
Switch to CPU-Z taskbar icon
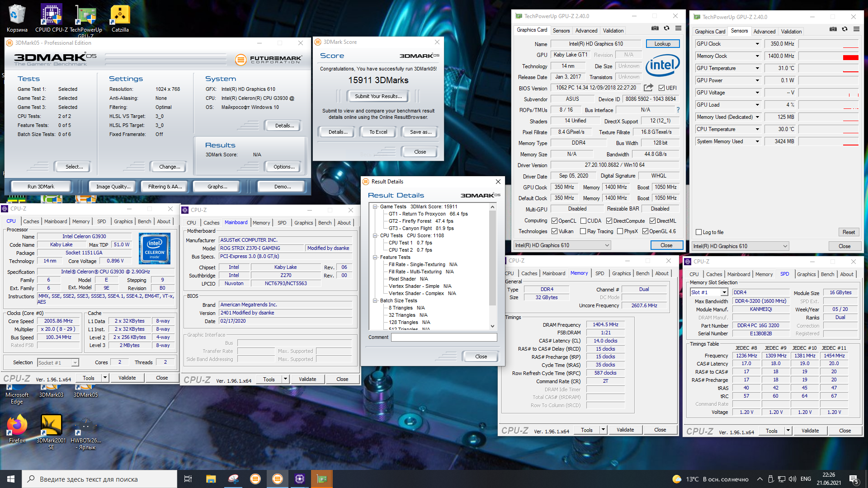[299, 479]
